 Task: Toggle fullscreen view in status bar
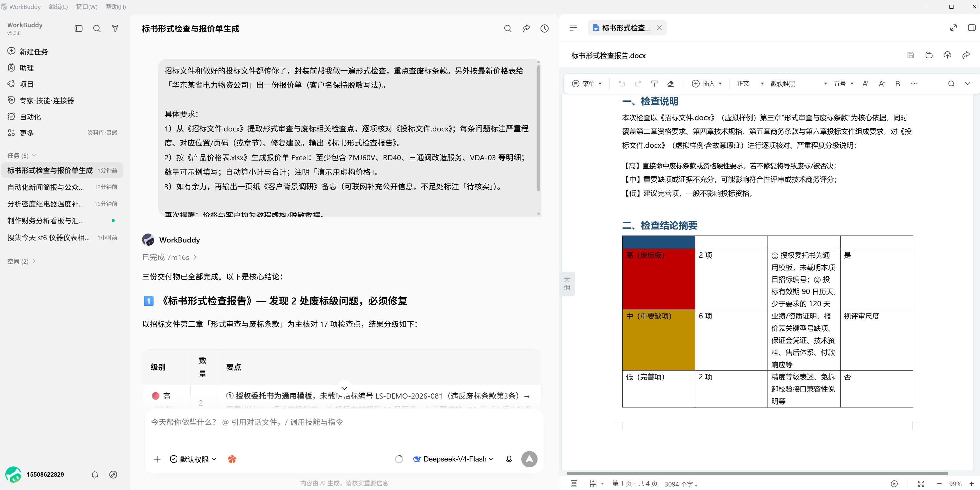(921, 484)
